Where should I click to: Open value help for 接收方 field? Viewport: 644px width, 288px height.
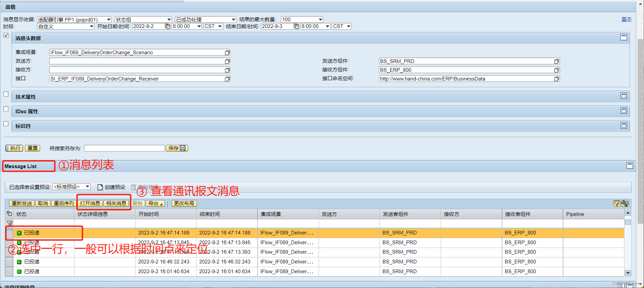point(227,70)
